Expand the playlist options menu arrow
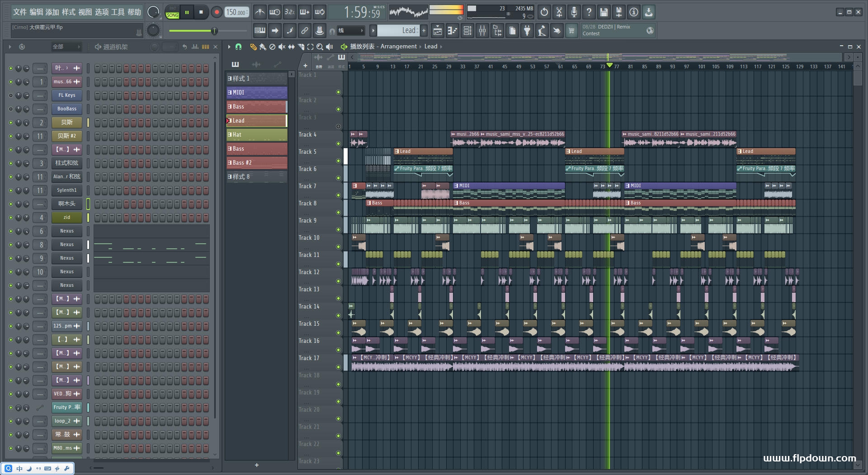868x475 pixels. click(229, 47)
